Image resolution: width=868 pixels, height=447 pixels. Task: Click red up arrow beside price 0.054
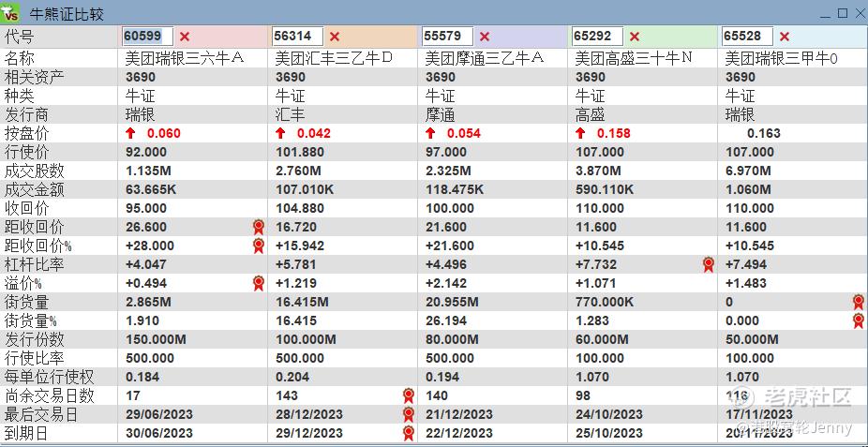pos(430,133)
